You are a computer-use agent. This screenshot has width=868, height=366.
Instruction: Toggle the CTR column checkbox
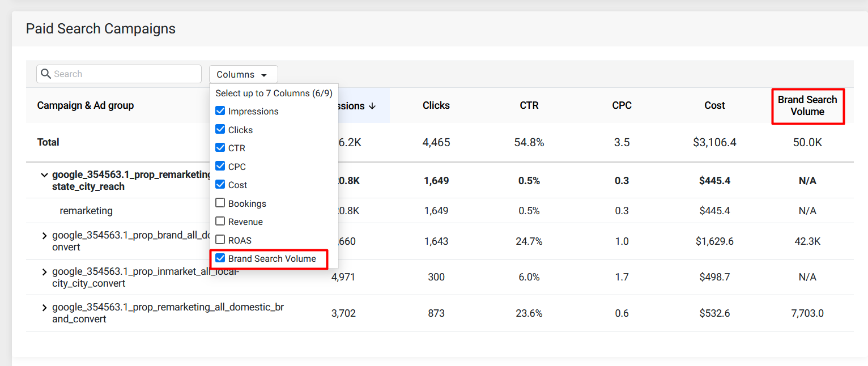pos(220,148)
